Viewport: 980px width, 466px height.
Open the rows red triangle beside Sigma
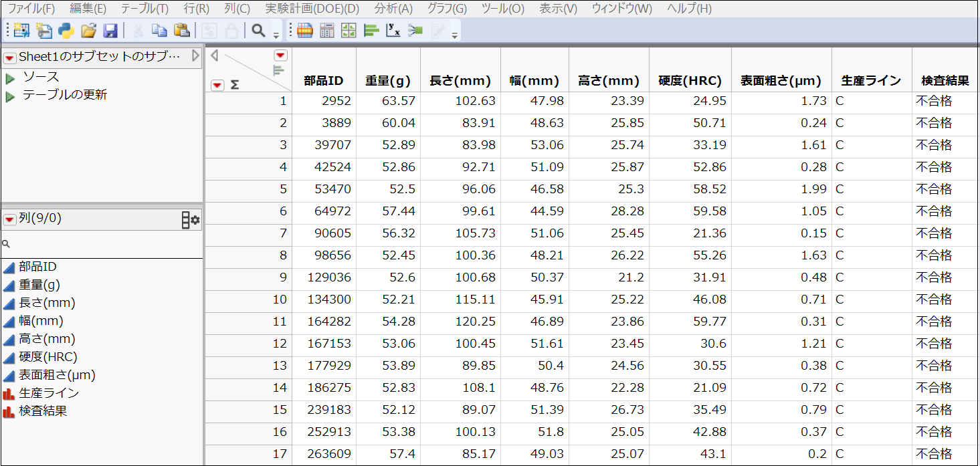217,85
